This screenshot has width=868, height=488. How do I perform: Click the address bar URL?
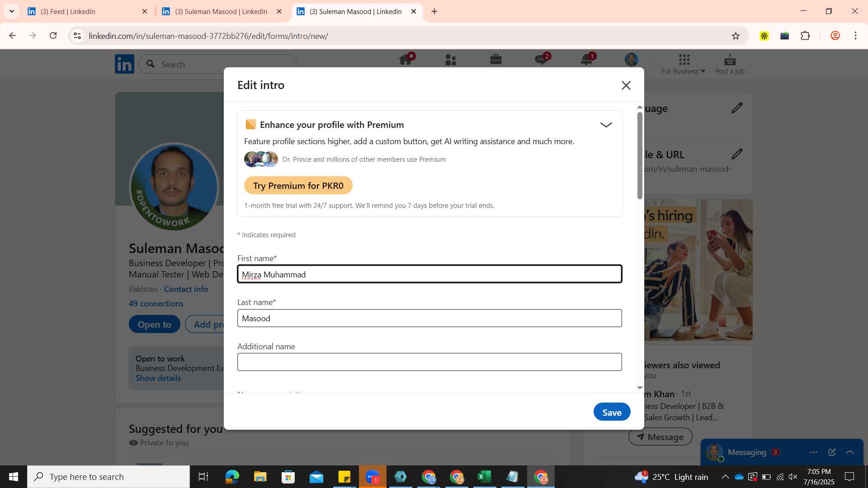click(208, 36)
